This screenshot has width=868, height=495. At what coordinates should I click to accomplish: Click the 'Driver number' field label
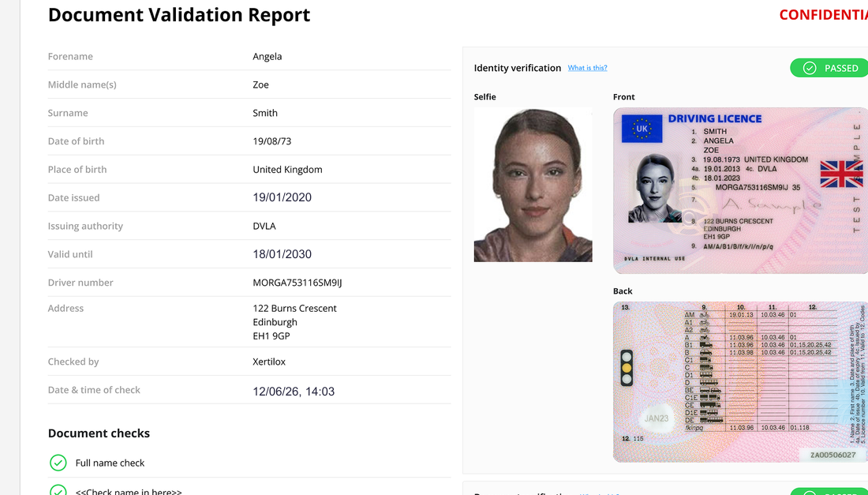[x=80, y=283]
